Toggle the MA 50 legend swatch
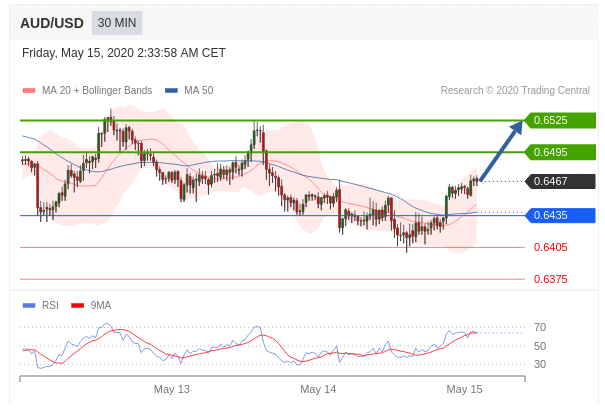The height and width of the screenshot is (411, 605). point(171,91)
